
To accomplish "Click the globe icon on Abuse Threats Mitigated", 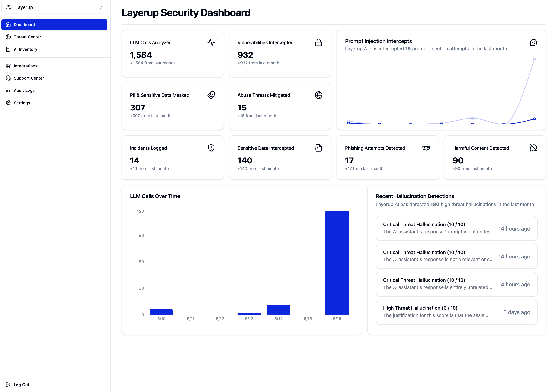I will pos(318,95).
